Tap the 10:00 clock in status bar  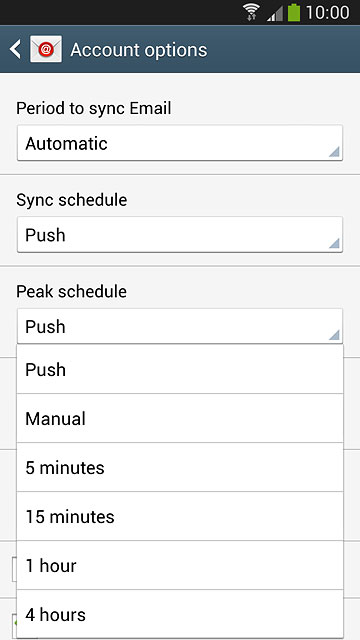(x=327, y=13)
